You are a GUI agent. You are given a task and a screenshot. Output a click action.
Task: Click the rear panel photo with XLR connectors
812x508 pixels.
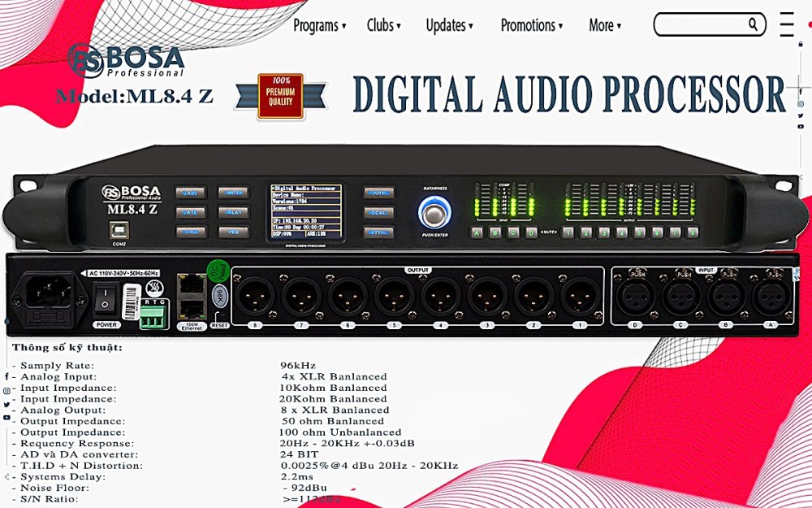(402, 295)
